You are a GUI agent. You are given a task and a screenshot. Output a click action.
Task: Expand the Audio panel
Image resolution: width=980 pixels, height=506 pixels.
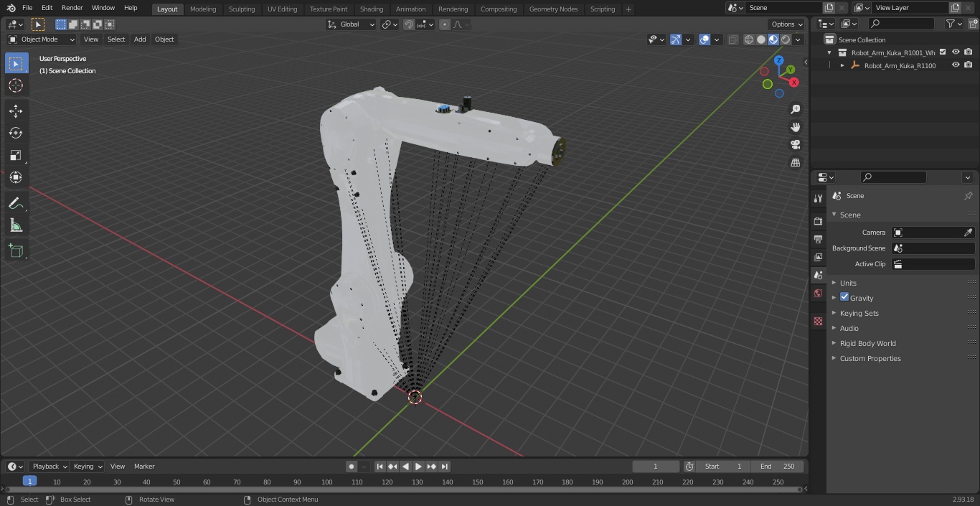click(x=849, y=328)
